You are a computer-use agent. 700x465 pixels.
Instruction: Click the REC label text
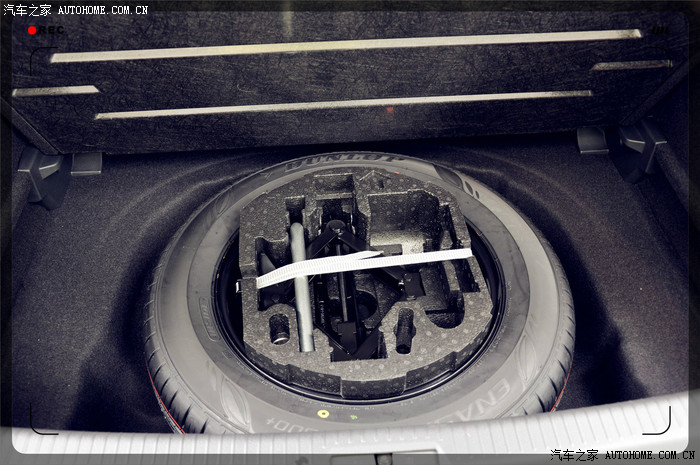coord(49,30)
